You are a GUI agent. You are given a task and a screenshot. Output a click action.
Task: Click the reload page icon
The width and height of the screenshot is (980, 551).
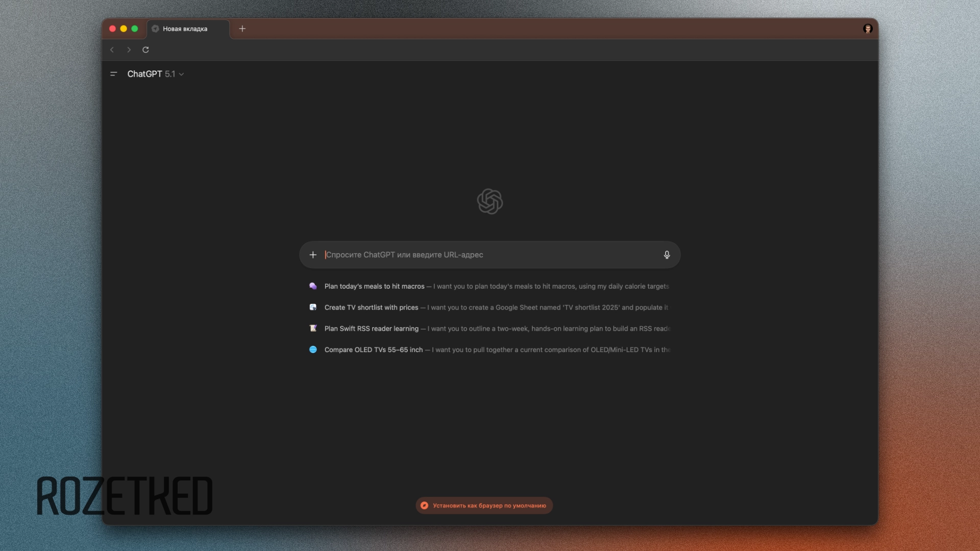[145, 49]
